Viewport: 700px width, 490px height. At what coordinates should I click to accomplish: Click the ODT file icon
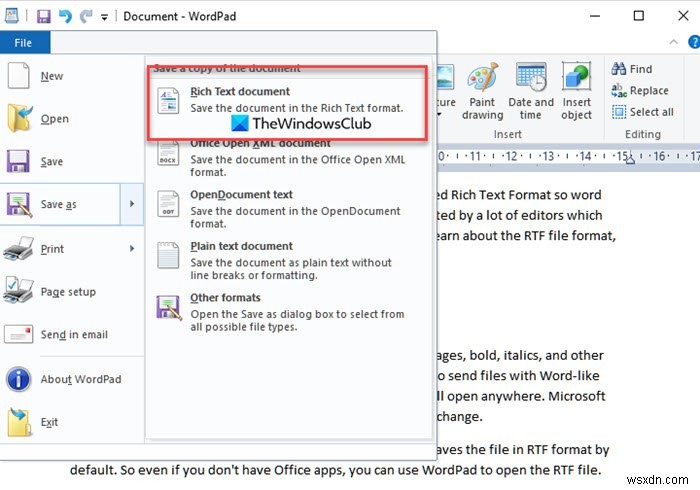pyautogui.click(x=168, y=204)
